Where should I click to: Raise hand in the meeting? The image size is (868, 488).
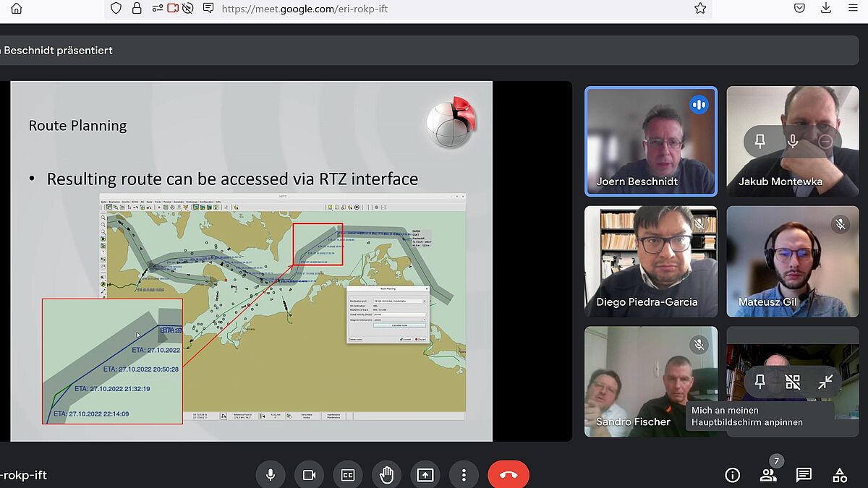tap(386, 475)
